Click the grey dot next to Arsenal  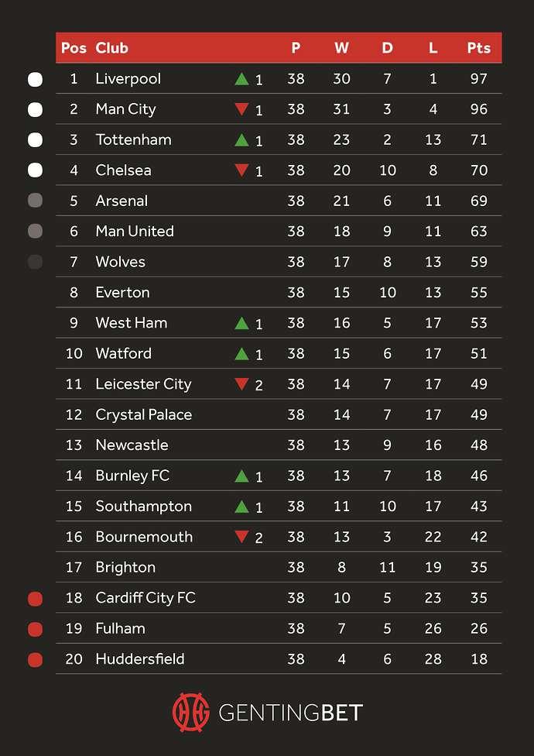(x=35, y=201)
